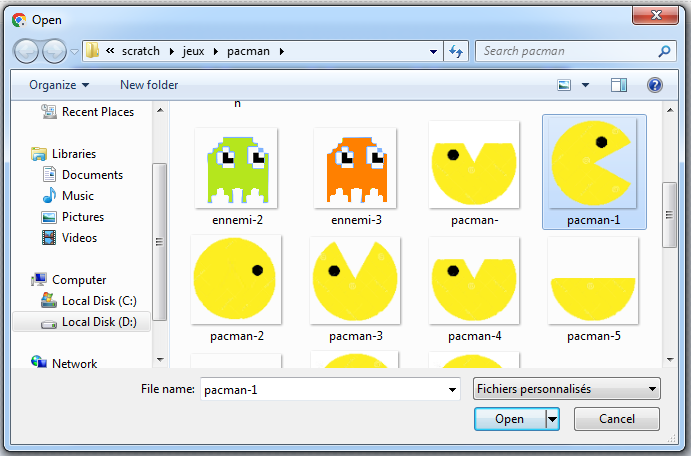Select Recent Places in navigation pane

[x=87, y=112]
